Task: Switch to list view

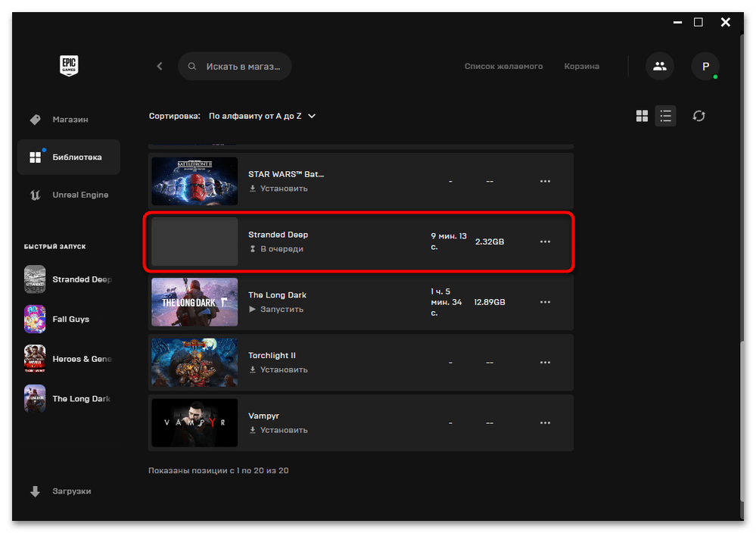Action: (x=665, y=116)
